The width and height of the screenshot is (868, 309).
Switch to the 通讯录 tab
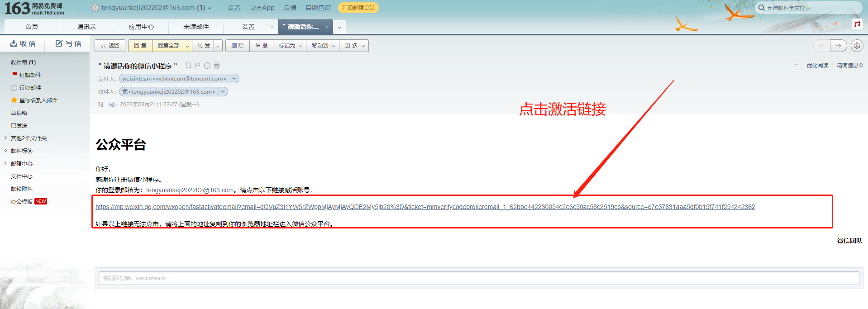click(x=86, y=27)
